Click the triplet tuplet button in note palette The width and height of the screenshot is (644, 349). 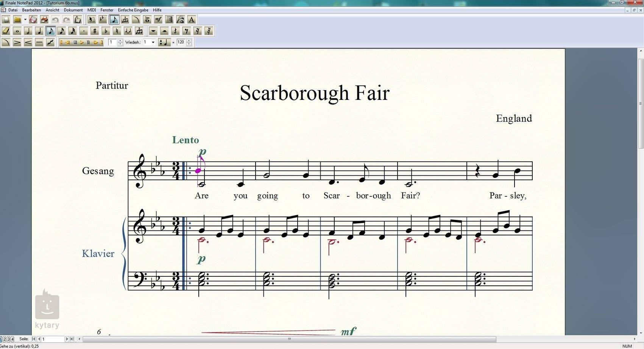coord(139,31)
